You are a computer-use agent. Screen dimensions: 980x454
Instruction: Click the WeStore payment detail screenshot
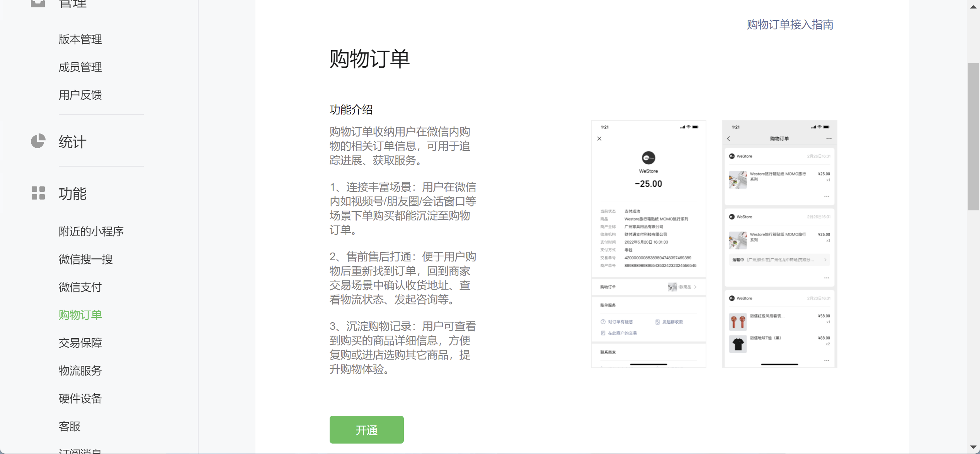pyautogui.click(x=648, y=244)
